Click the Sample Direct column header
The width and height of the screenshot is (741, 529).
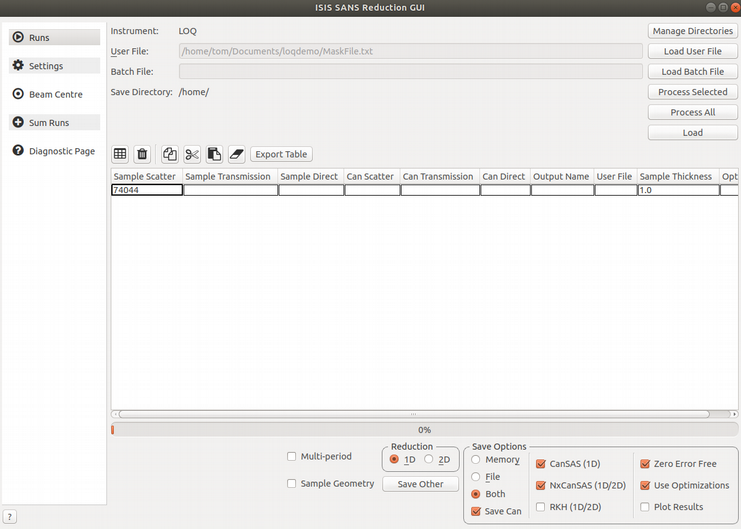[311, 176]
